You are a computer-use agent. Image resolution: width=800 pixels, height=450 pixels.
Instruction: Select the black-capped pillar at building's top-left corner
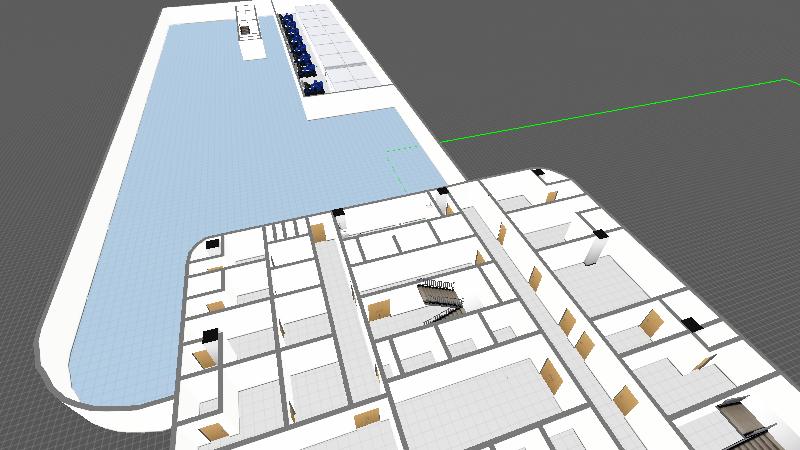point(212,244)
